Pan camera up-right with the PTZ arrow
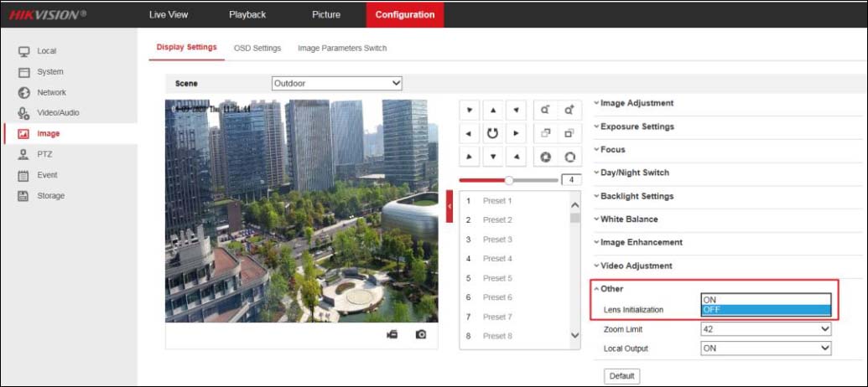The width and height of the screenshot is (868, 387). (x=516, y=110)
